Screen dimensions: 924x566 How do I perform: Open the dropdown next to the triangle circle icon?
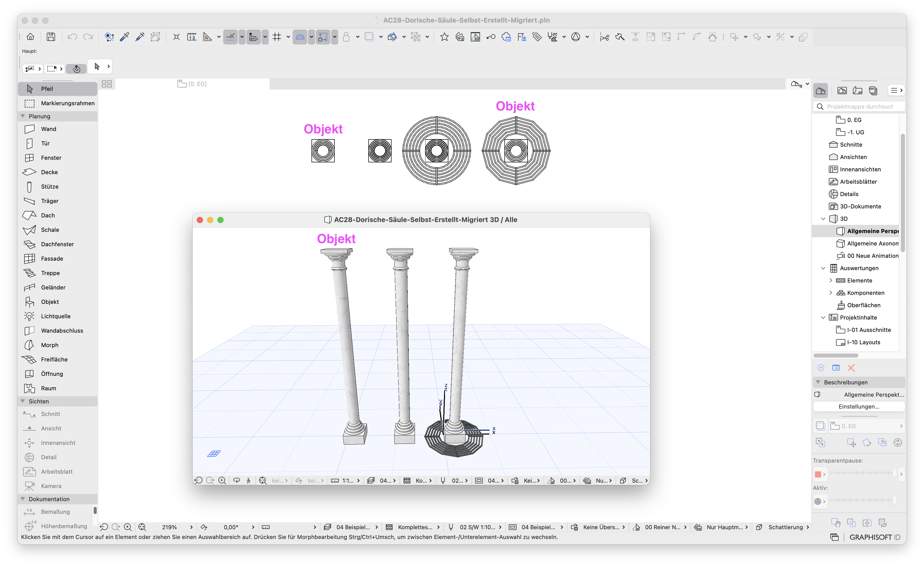[587, 37]
